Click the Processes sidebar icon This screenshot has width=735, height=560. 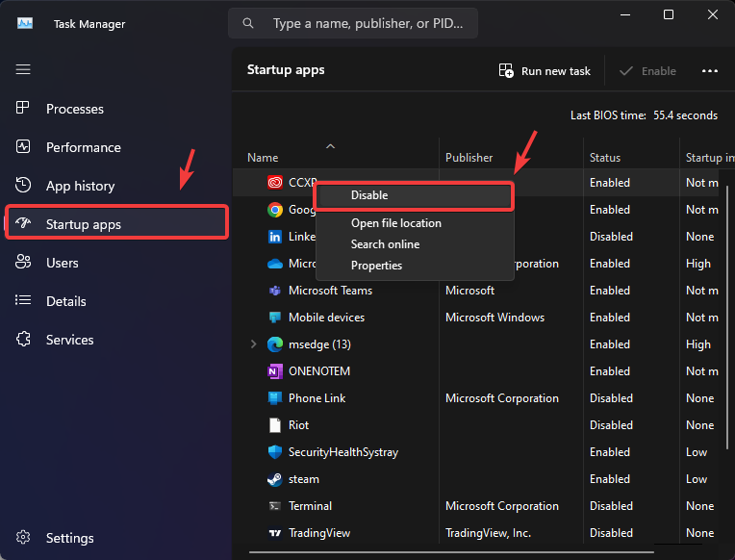[23, 109]
